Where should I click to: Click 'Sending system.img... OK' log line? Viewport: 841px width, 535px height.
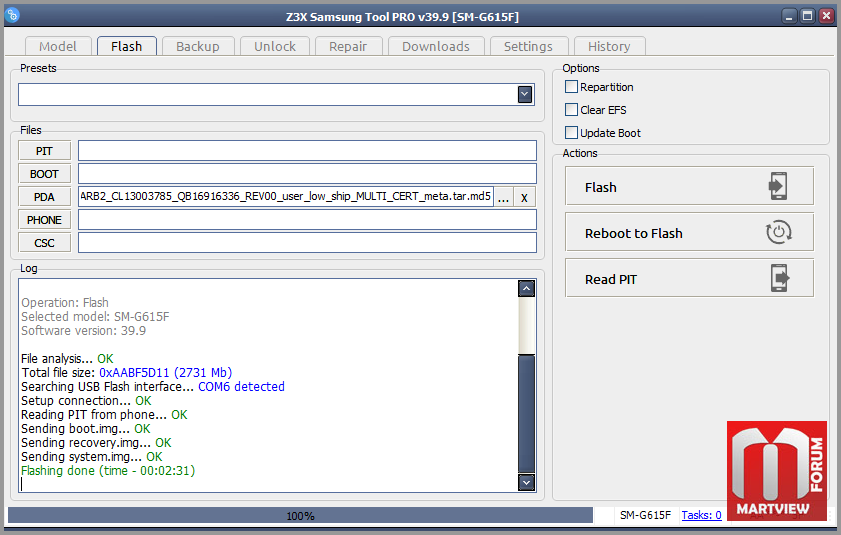[92, 457]
